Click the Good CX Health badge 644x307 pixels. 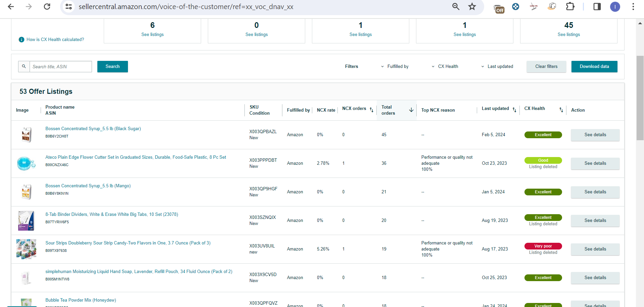click(x=543, y=160)
